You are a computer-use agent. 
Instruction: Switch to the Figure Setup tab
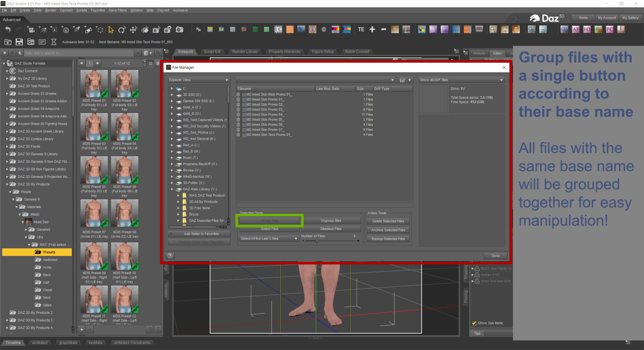tap(323, 52)
